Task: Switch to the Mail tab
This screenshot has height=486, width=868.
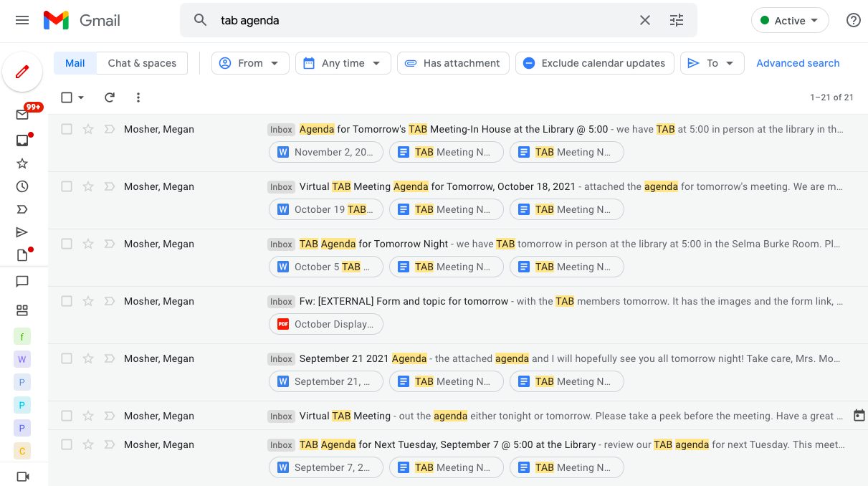Action: (75, 63)
